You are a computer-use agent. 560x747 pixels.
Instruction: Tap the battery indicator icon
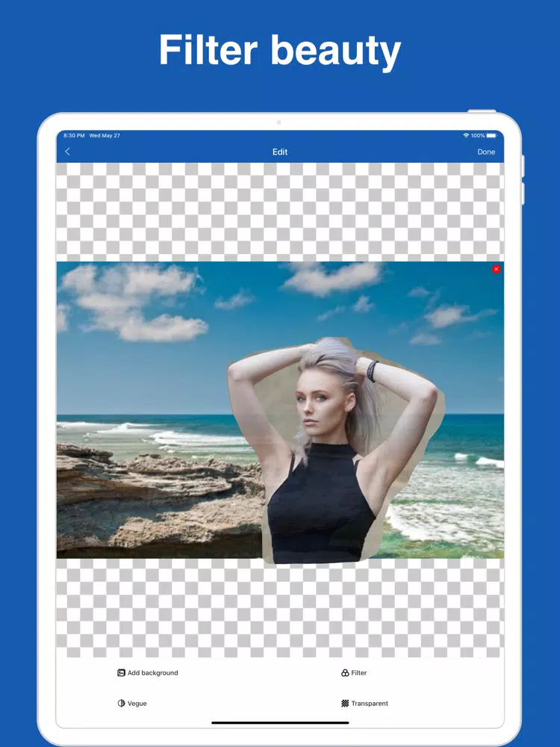(491, 135)
